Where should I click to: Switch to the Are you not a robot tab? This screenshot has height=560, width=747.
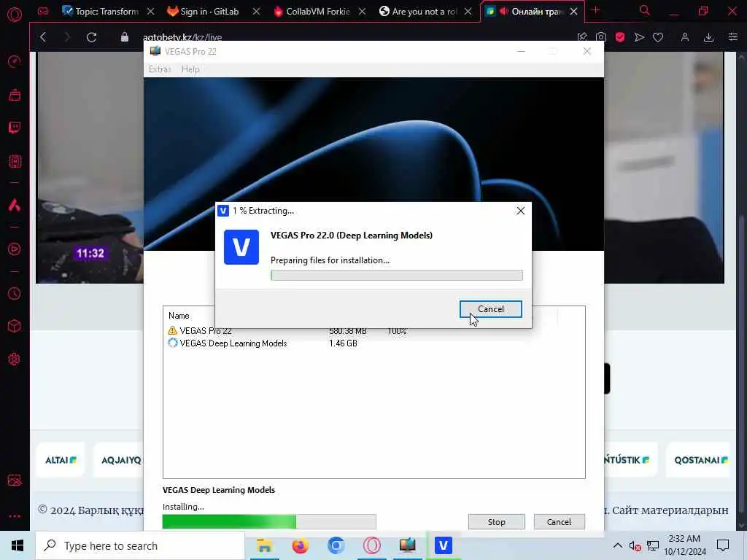tap(419, 12)
